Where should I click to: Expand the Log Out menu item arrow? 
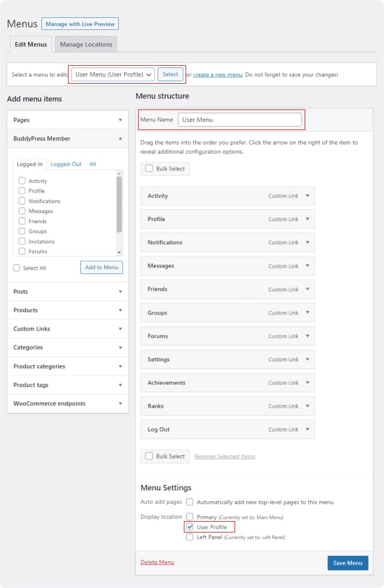pos(307,429)
